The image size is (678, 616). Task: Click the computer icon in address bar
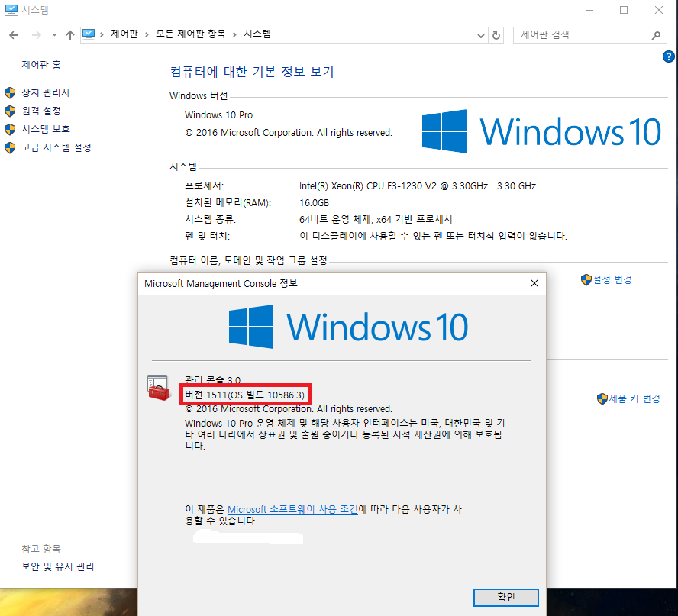89,34
